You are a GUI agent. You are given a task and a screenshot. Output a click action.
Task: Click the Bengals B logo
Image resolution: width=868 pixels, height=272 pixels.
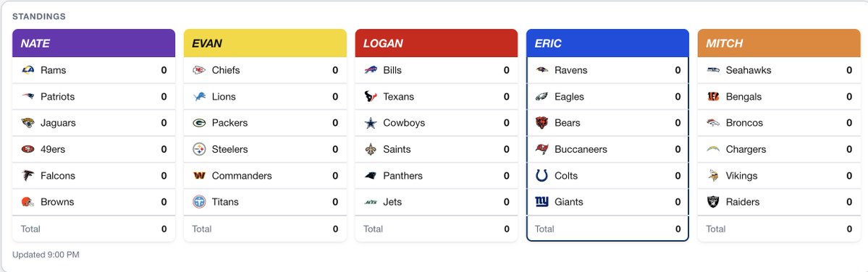713,97
